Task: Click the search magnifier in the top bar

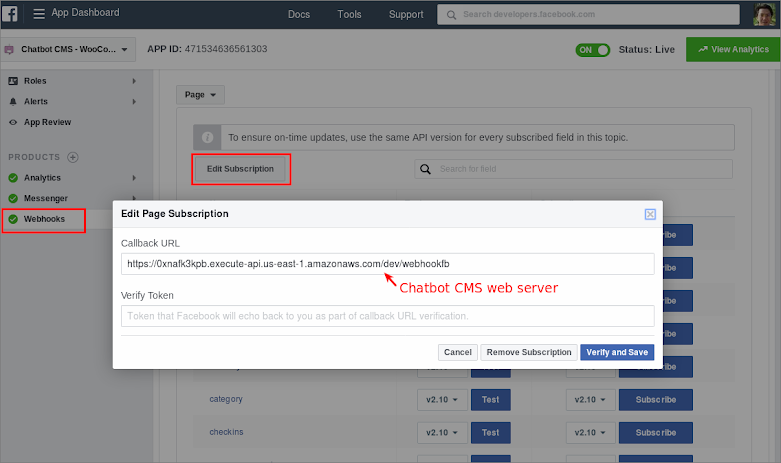Action: pyautogui.click(x=451, y=15)
